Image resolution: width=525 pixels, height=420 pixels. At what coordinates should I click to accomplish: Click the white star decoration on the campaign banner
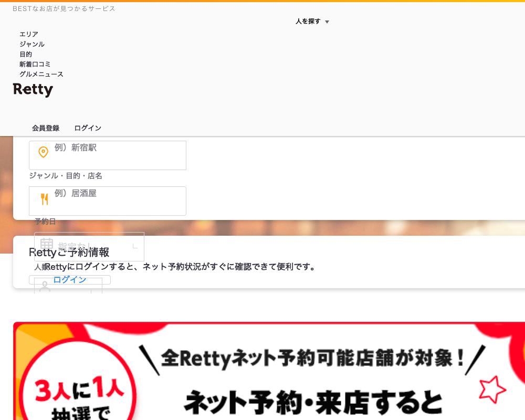pyautogui.click(x=492, y=390)
